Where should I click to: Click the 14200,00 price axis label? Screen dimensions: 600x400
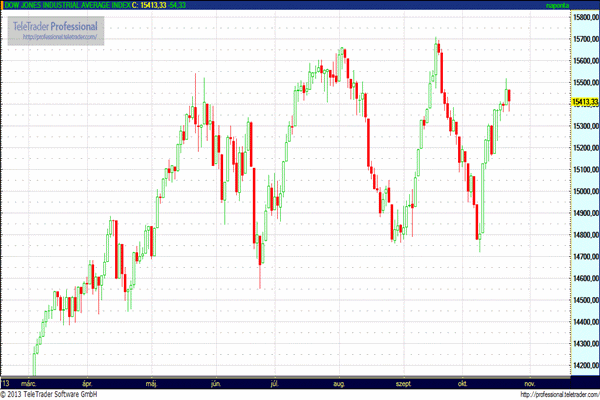click(584, 366)
